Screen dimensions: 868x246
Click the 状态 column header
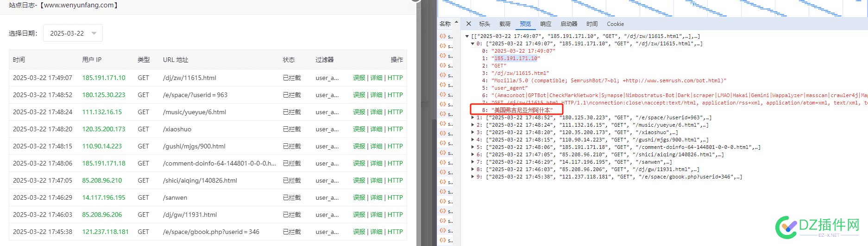click(x=289, y=60)
